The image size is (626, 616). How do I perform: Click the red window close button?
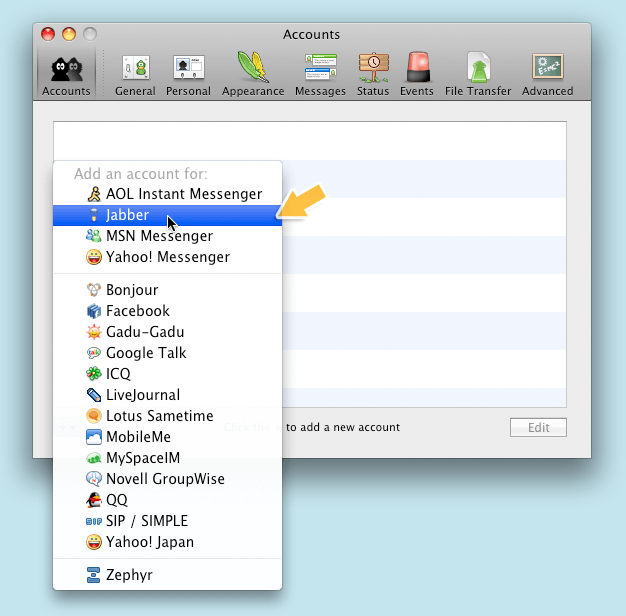click(x=47, y=35)
